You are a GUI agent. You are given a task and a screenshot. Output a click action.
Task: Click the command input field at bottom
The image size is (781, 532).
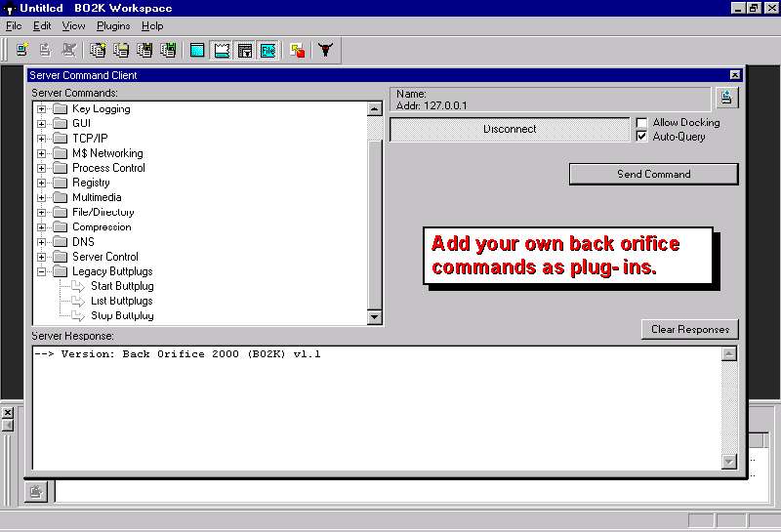point(412,492)
